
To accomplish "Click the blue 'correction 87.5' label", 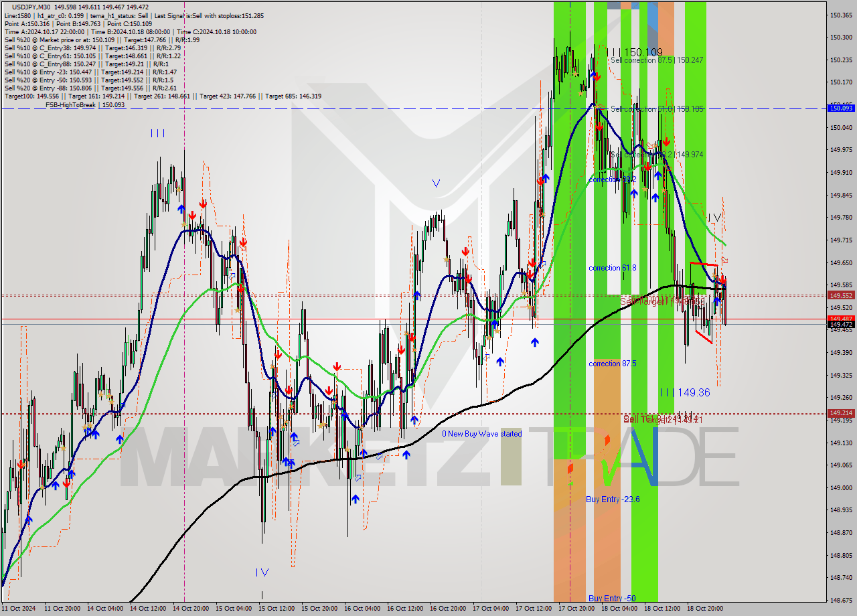I will tap(613, 364).
